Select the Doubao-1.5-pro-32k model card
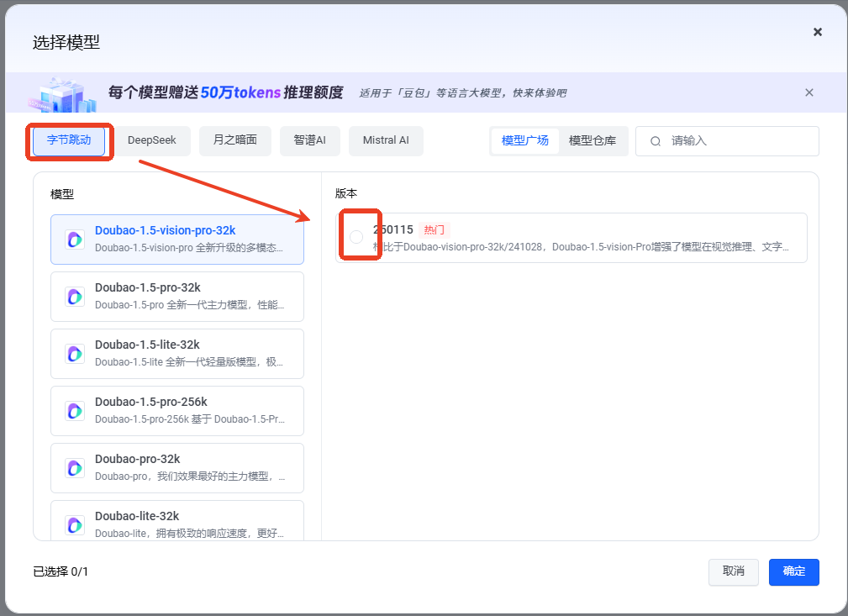The width and height of the screenshot is (848, 616). click(177, 297)
